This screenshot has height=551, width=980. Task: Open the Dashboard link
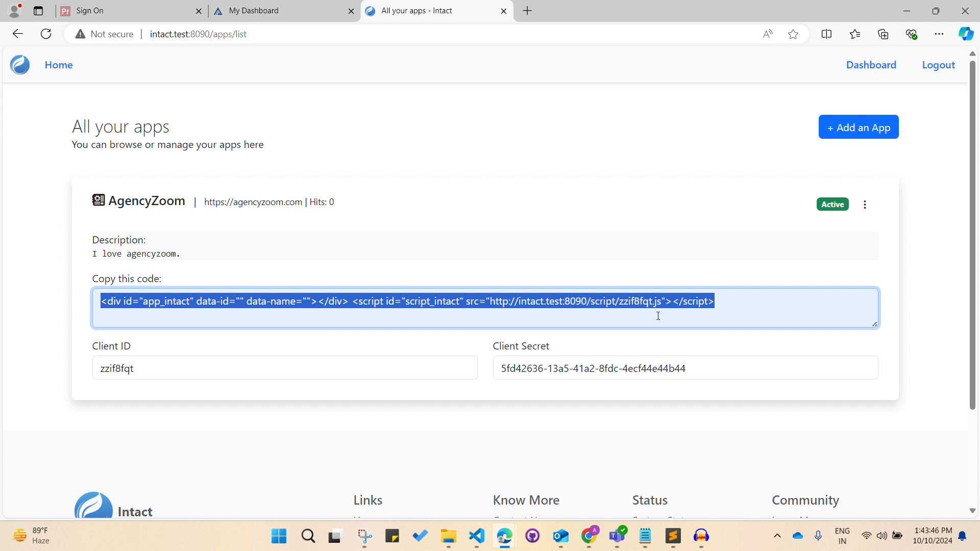871,65
